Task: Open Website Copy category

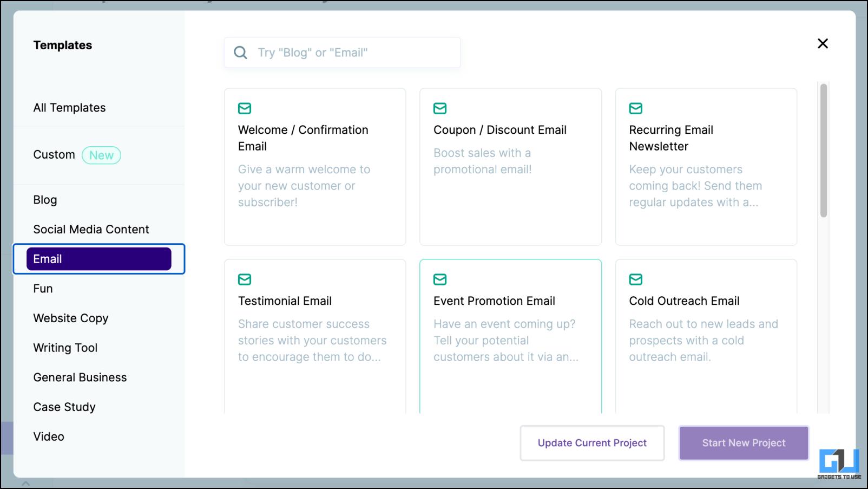Action: [71, 318]
